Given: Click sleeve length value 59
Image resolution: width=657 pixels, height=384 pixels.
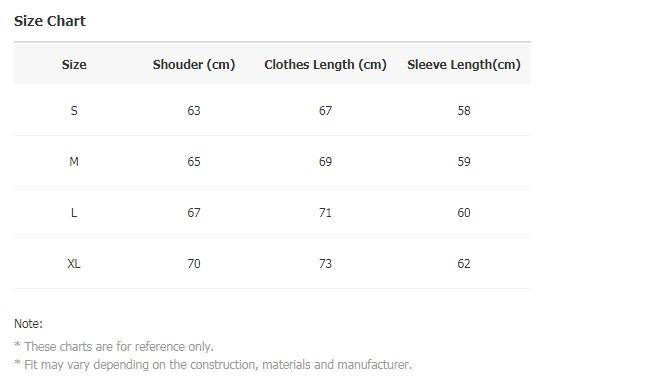Looking at the screenshot, I should [464, 162].
